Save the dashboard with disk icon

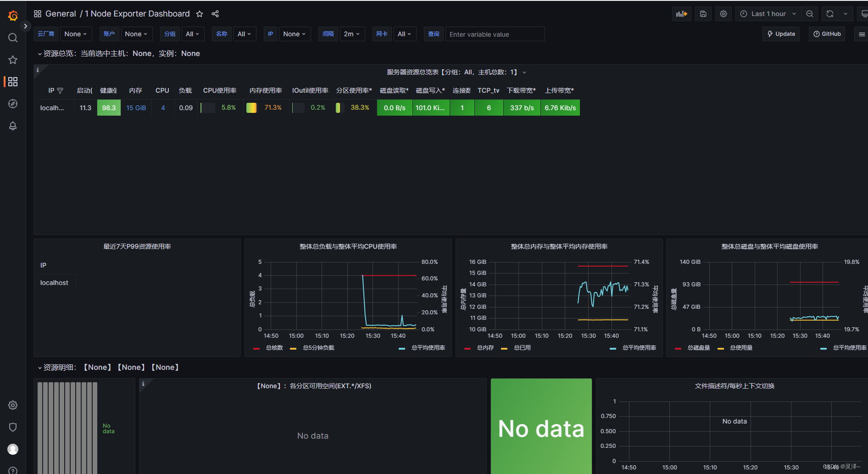point(703,14)
